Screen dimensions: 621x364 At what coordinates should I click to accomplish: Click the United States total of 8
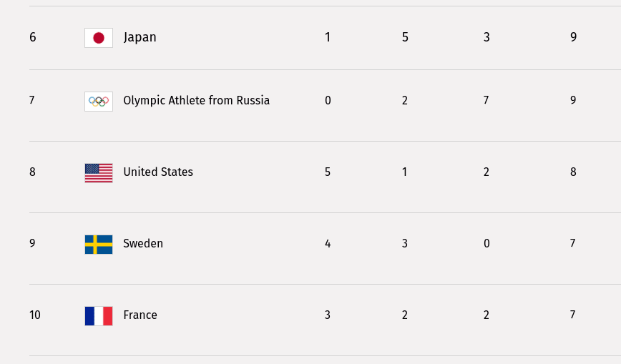[x=573, y=172]
